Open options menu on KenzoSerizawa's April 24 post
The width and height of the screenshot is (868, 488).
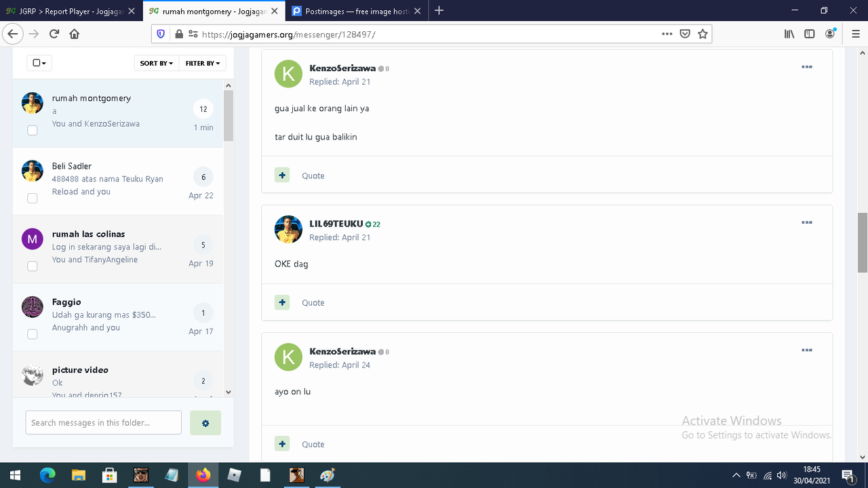(x=807, y=350)
